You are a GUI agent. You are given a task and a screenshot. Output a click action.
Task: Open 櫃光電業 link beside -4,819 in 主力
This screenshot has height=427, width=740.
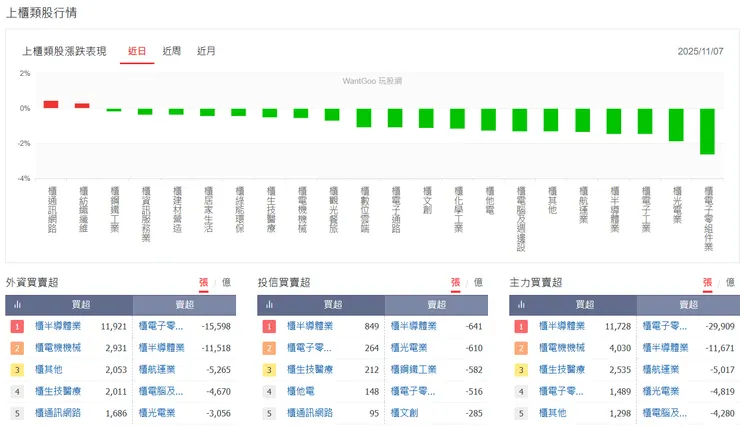(x=661, y=391)
